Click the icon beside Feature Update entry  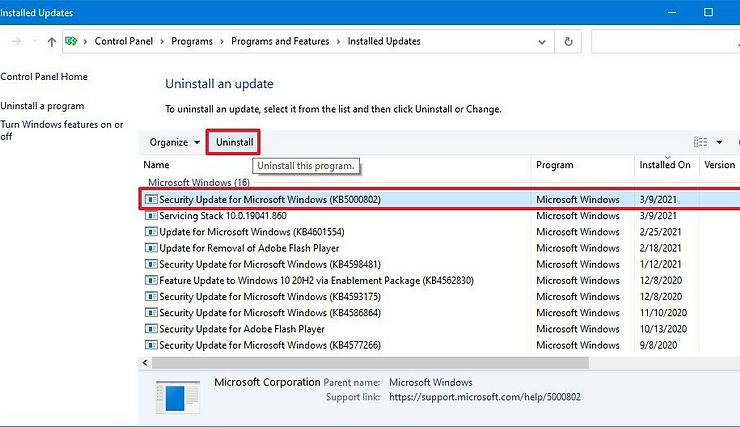click(151, 280)
